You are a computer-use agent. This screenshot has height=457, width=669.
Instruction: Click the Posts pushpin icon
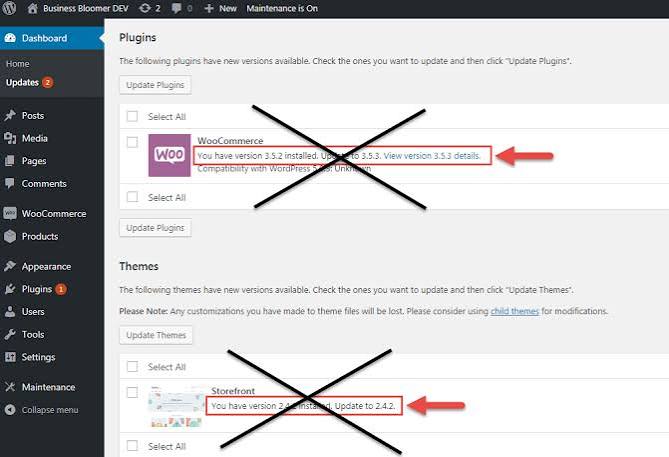pyautogui.click(x=10, y=115)
